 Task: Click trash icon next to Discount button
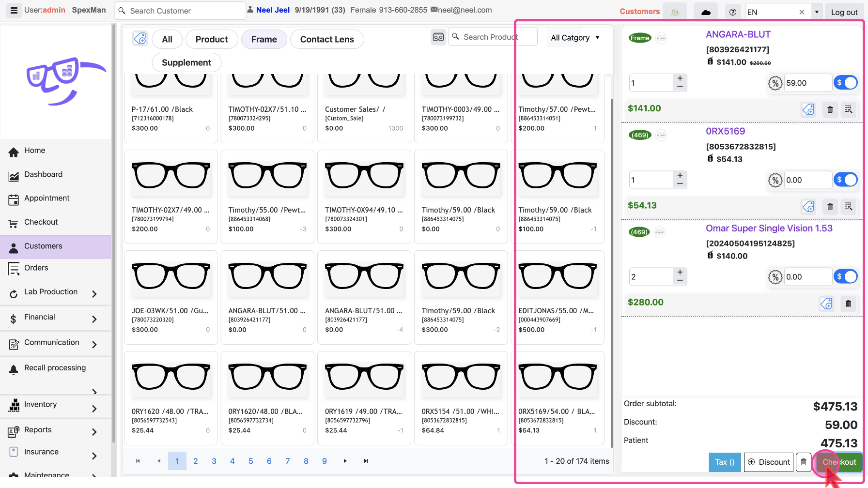[x=804, y=462]
